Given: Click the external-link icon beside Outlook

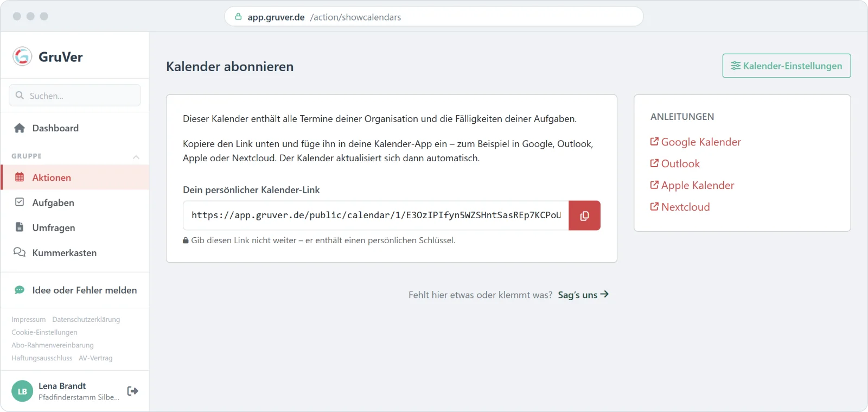Looking at the screenshot, I should (x=654, y=163).
